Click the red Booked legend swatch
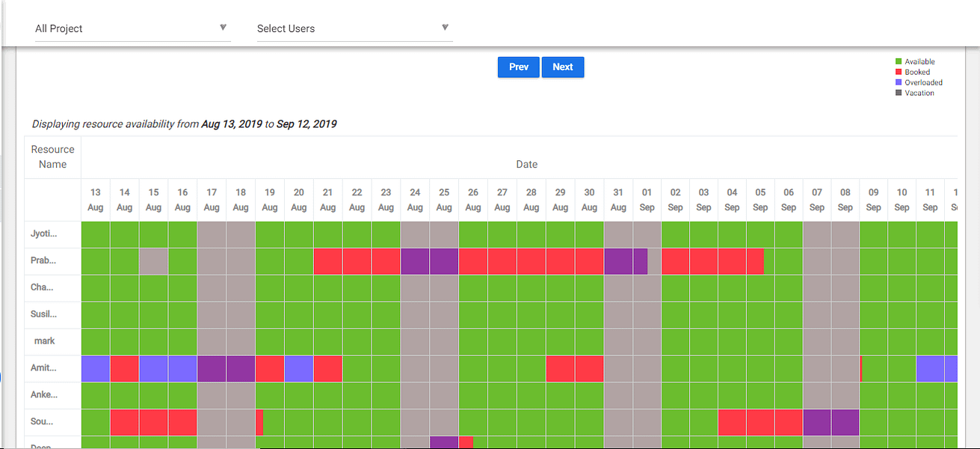Viewport: 980px width, 449px height. pos(899,73)
